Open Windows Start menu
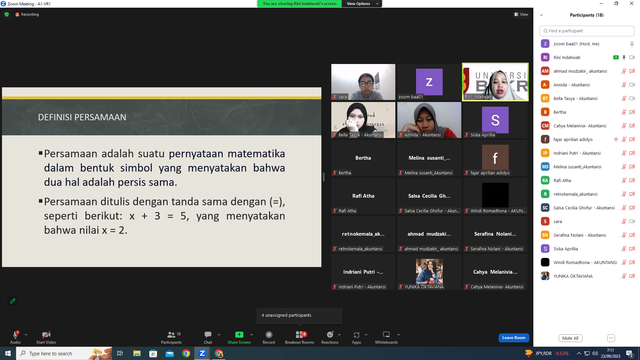Viewport: 640px width, 360px height. coord(8,353)
